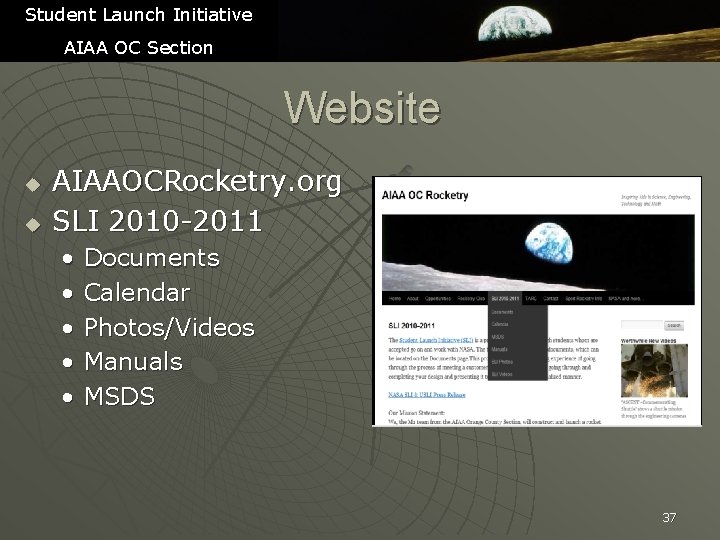Click the Search button
720x540 pixels.
click(x=674, y=325)
